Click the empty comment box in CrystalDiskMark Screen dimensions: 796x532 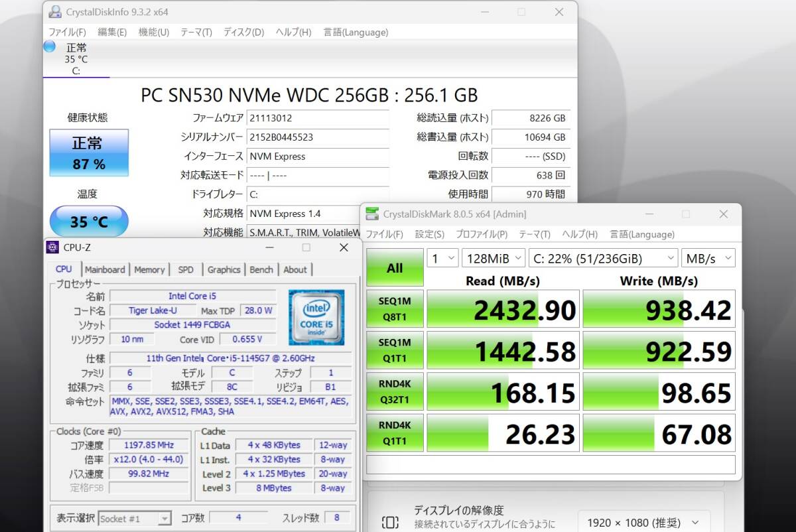551,464
